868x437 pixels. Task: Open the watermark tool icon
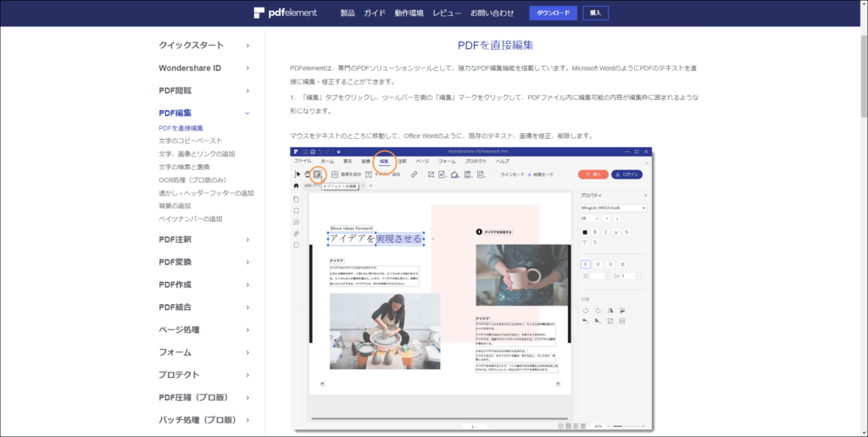tap(442, 174)
